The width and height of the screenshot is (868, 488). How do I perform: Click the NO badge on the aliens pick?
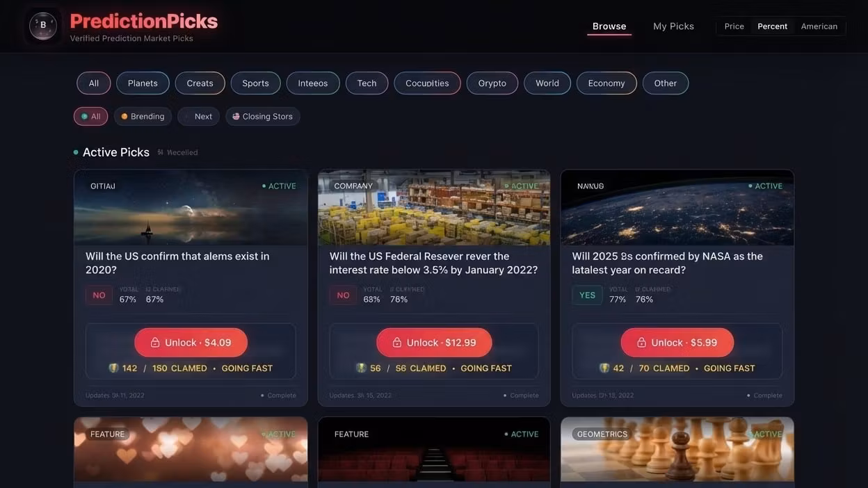coord(99,295)
